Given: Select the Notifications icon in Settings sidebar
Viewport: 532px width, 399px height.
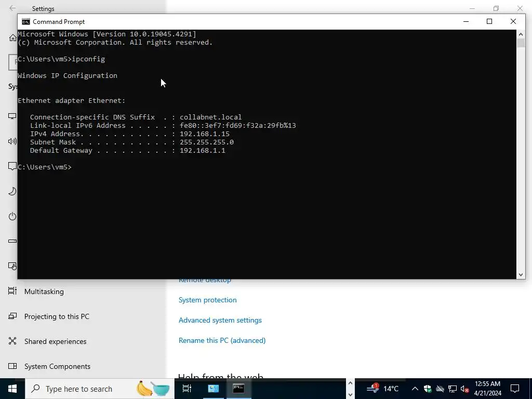Looking at the screenshot, I should [x=12, y=166].
